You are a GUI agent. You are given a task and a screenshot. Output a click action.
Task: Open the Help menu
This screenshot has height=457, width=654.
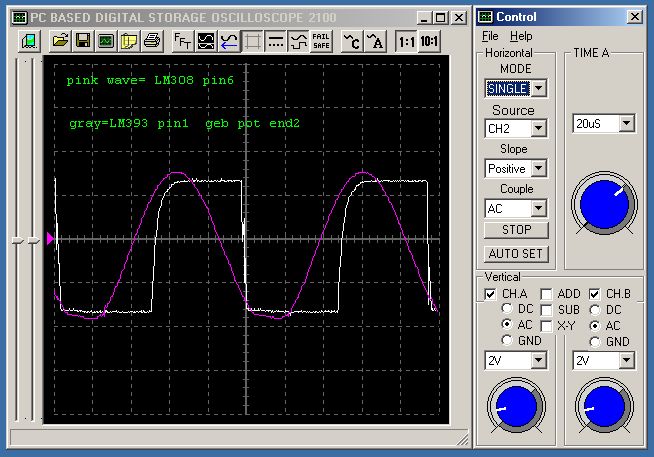click(521, 36)
